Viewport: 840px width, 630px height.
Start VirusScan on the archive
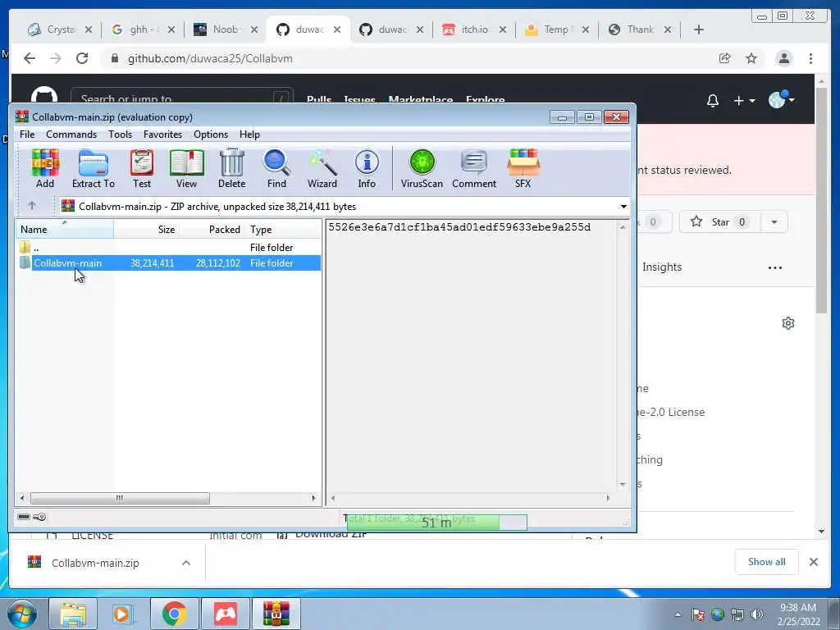[422, 168]
